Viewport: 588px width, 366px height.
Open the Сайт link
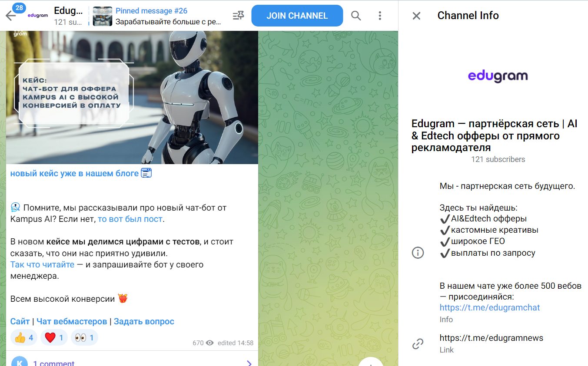coord(20,321)
